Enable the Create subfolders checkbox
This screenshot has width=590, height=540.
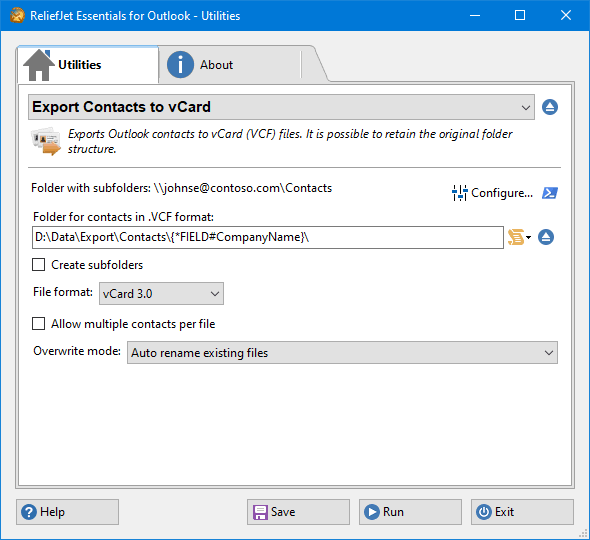pyautogui.click(x=38, y=265)
